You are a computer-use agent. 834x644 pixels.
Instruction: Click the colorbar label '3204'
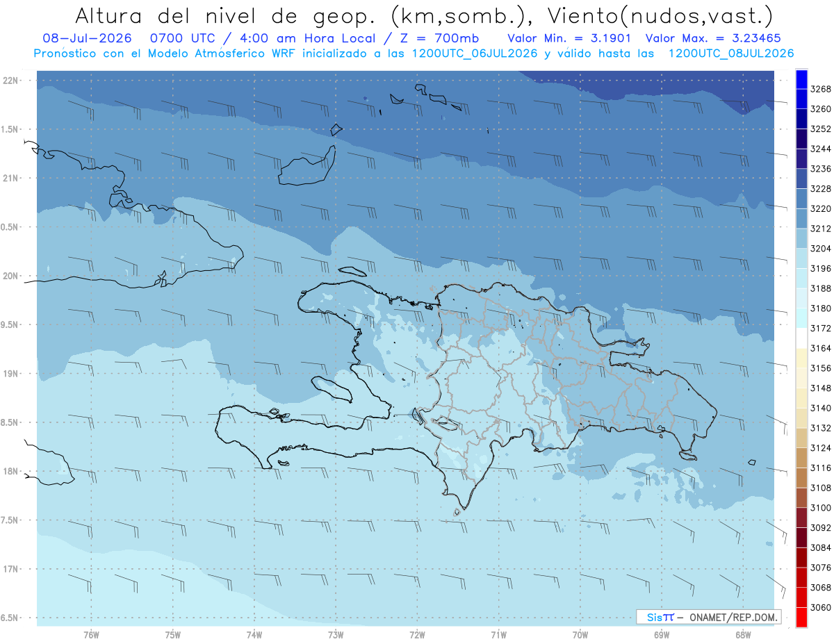[821, 249]
